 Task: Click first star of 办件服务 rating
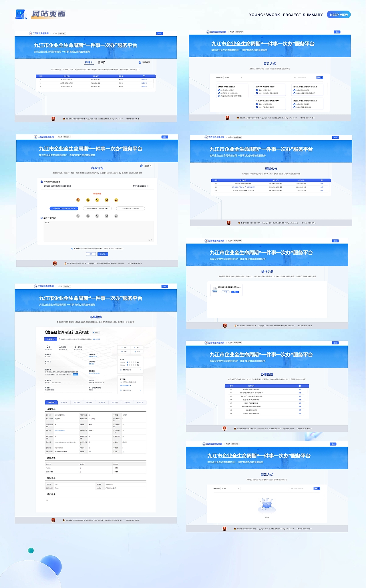coord(128,362)
